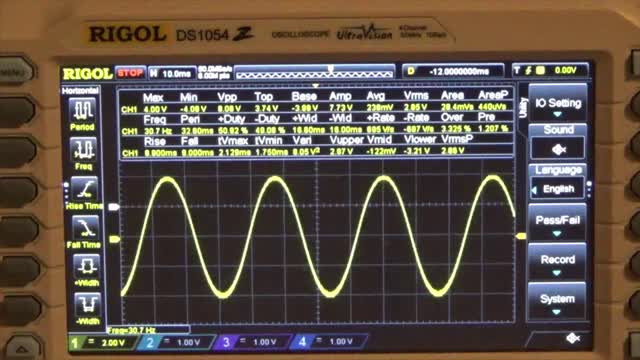This screenshot has width=640, height=360.
Task: Open the Record menu
Action: (x=558, y=262)
